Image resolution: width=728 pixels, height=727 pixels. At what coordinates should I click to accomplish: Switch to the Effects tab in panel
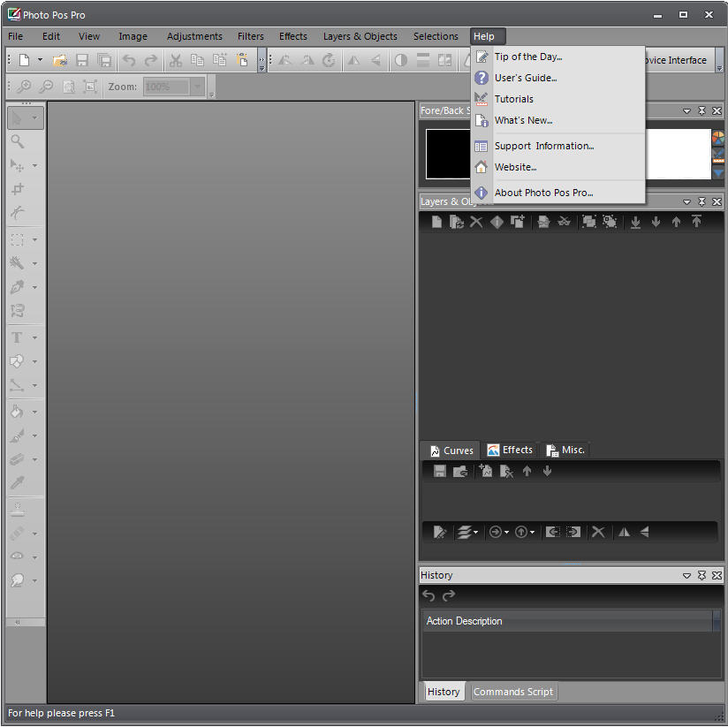click(510, 450)
